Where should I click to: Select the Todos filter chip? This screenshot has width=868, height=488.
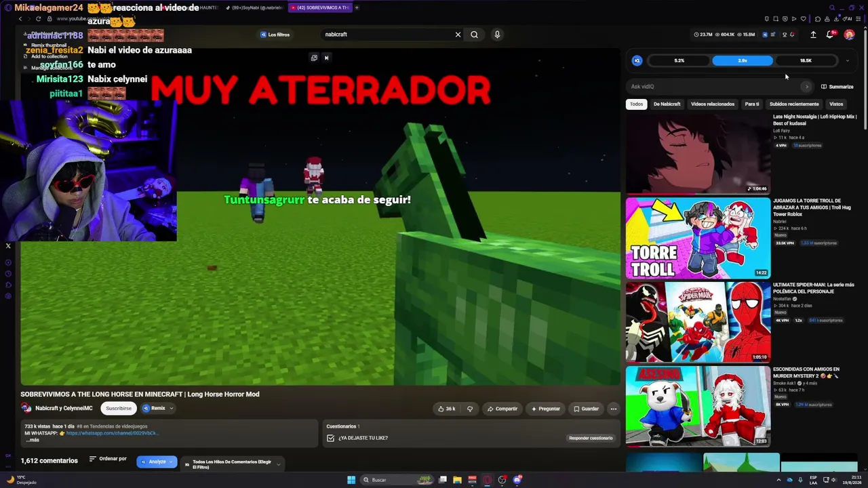point(636,104)
